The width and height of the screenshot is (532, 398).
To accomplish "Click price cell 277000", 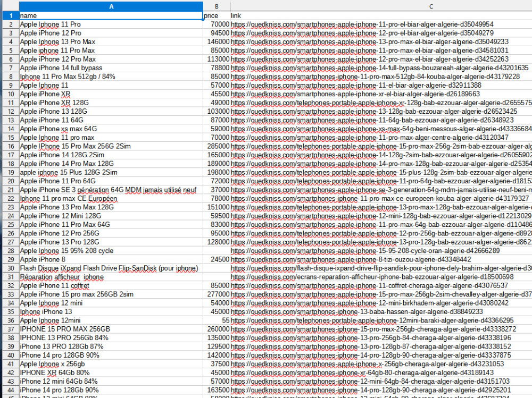I will [217, 294].
